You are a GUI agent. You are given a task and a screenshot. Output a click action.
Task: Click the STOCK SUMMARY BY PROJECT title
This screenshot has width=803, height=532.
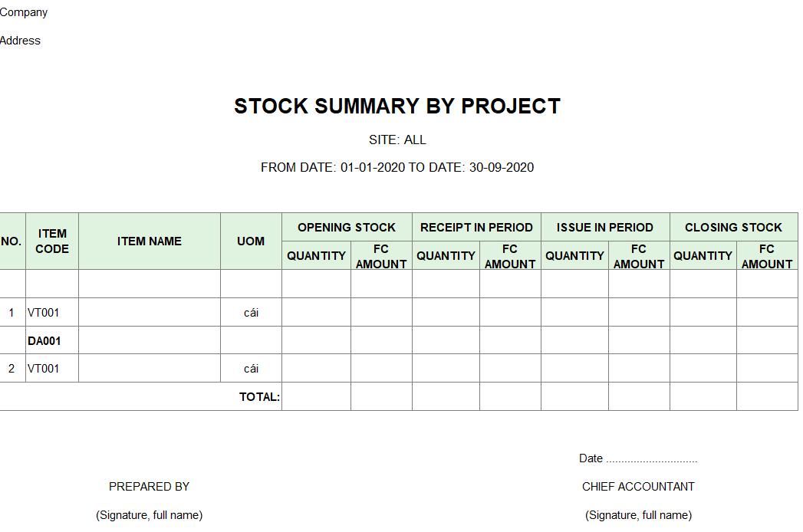[x=397, y=106]
